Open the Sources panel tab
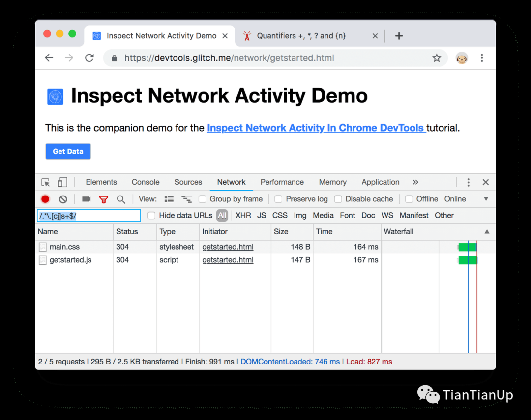Image resolution: width=531 pixels, height=420 pixels. click(x=188, y=182)
